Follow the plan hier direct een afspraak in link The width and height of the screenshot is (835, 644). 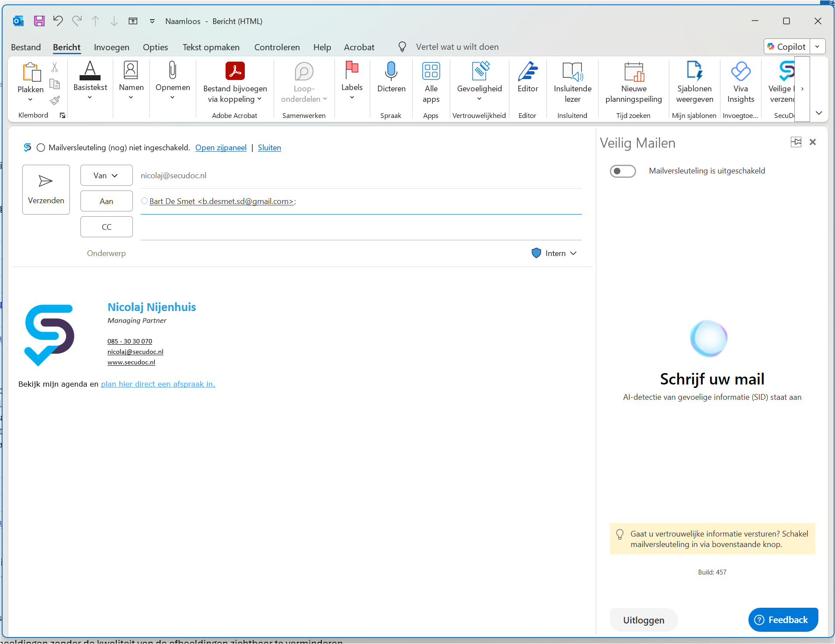click(158, 384)
